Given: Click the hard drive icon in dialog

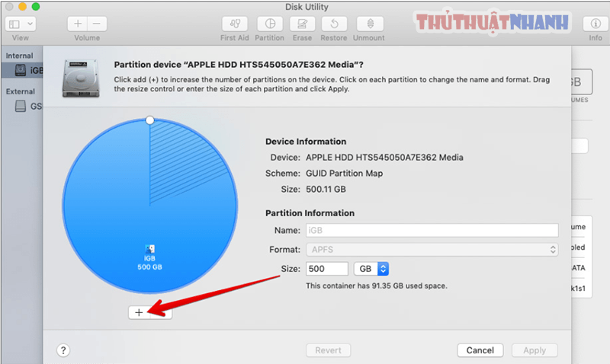Looking at the screenshot, I should 81,78.
